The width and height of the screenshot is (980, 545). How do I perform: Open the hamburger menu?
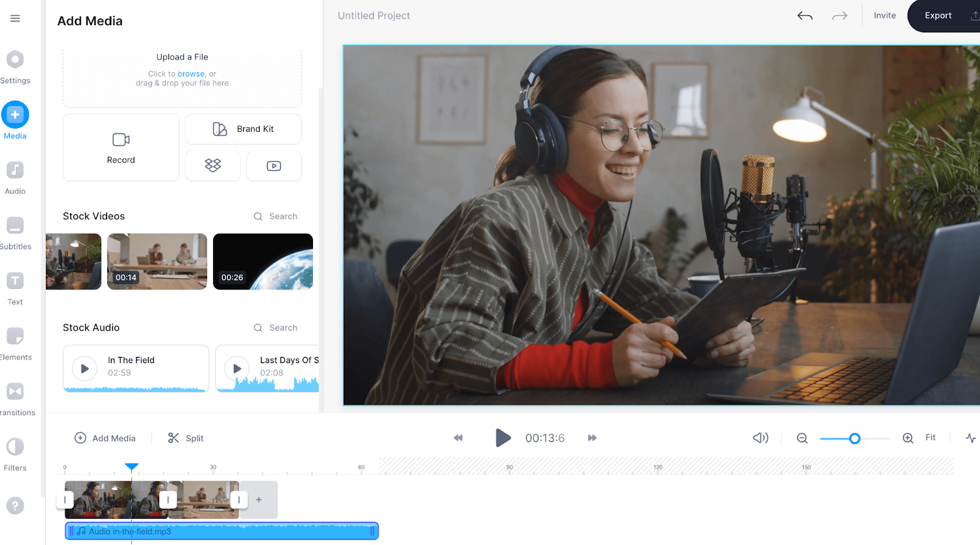[x=15, y=18]
